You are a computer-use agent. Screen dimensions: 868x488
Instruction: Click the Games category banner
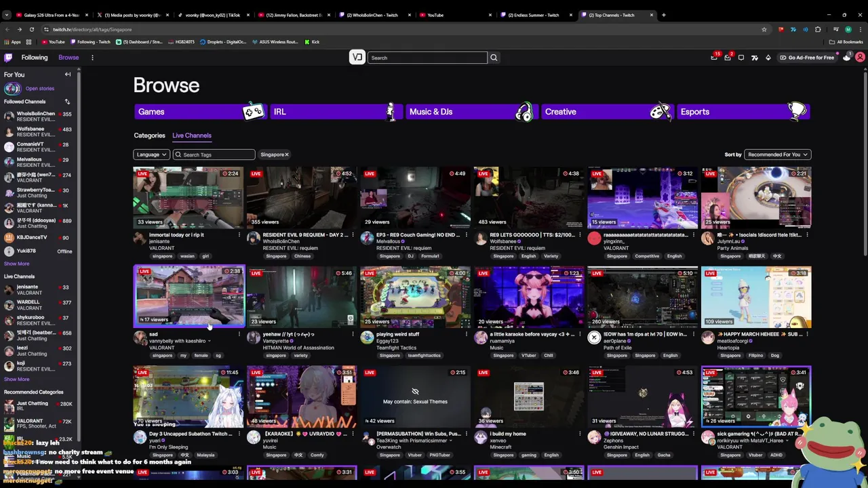point(200,112)
